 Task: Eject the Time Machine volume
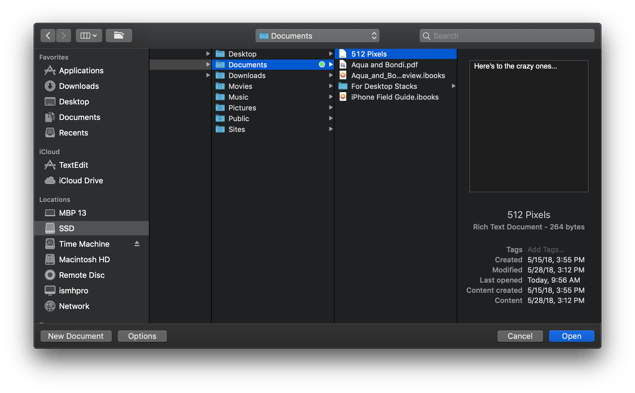click(137, 244)
